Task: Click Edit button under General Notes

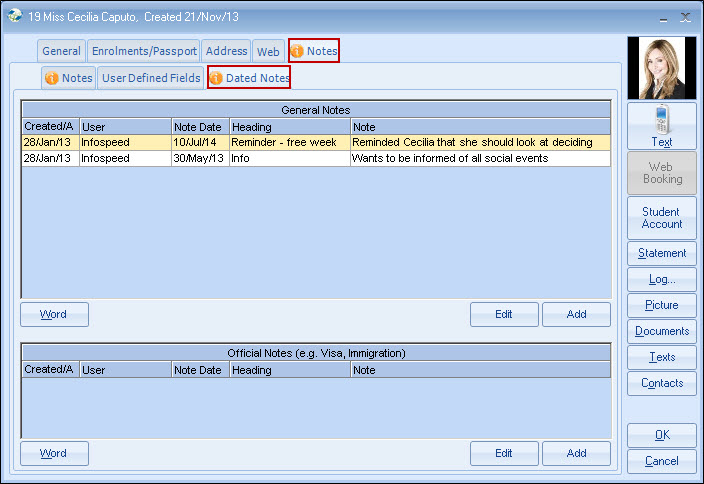Action: coord(504,314)
